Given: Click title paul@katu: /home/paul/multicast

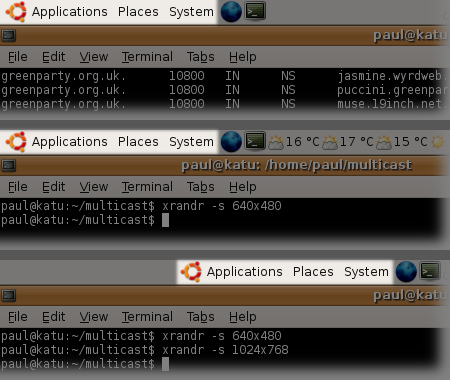Looking at the screenshot, I should coord(297,165).
